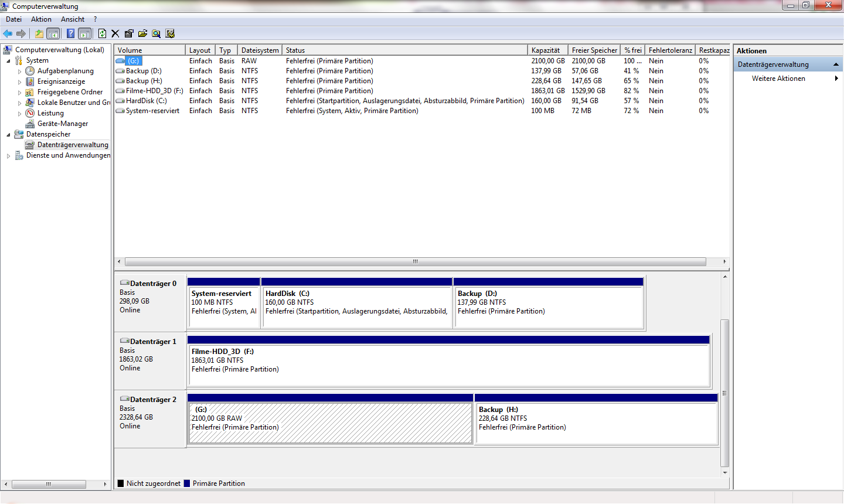
Task: Toggle the console tree show/hide icon
Action: 53,33
